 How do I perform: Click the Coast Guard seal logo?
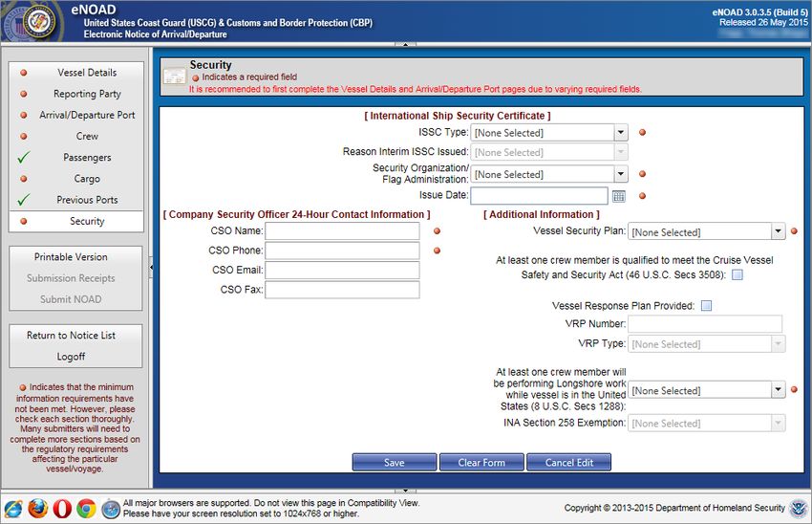tap(39, 22)
